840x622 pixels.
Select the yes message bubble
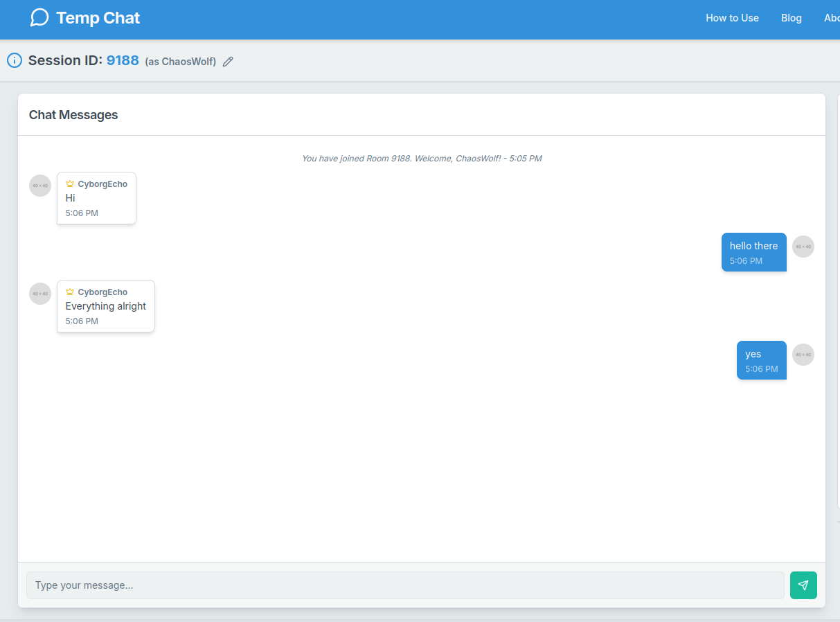(761, 360)
